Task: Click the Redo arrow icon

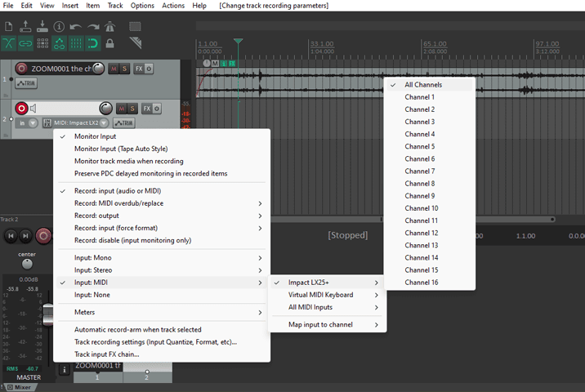Action: tap(93, 27)
